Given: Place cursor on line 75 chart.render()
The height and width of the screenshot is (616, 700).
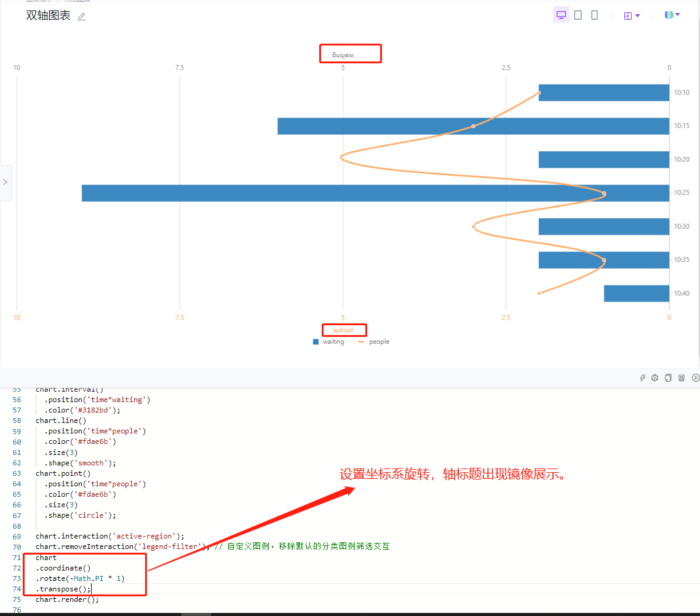Looking at the screenshot, I should (x=68, y=599).
